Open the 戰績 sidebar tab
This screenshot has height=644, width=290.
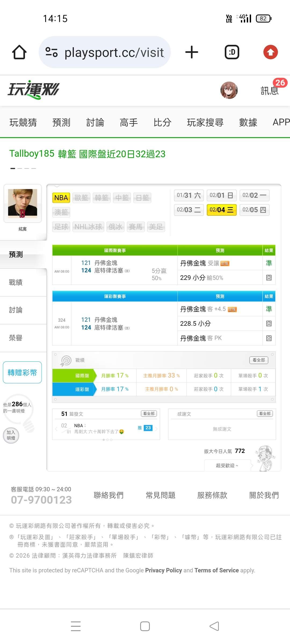[x=16, y=282]
